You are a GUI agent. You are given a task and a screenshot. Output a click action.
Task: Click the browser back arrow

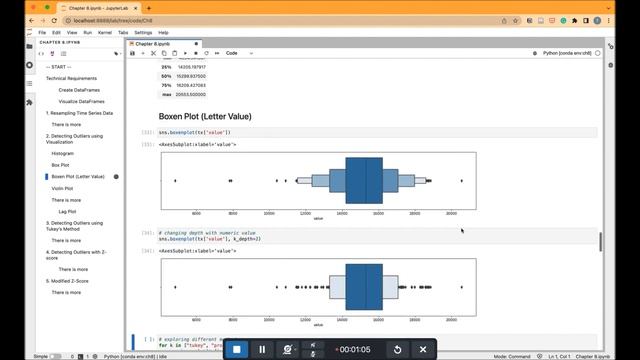click(x=32, y=20)
